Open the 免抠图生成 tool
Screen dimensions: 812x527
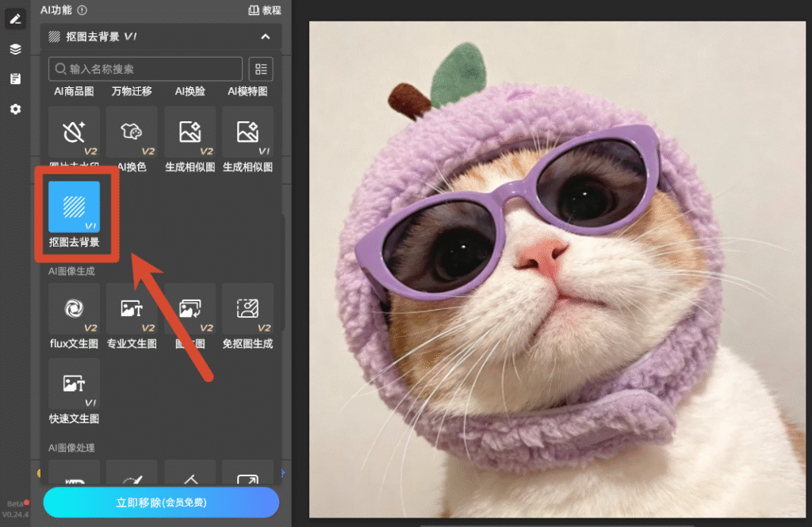(247, 308)
